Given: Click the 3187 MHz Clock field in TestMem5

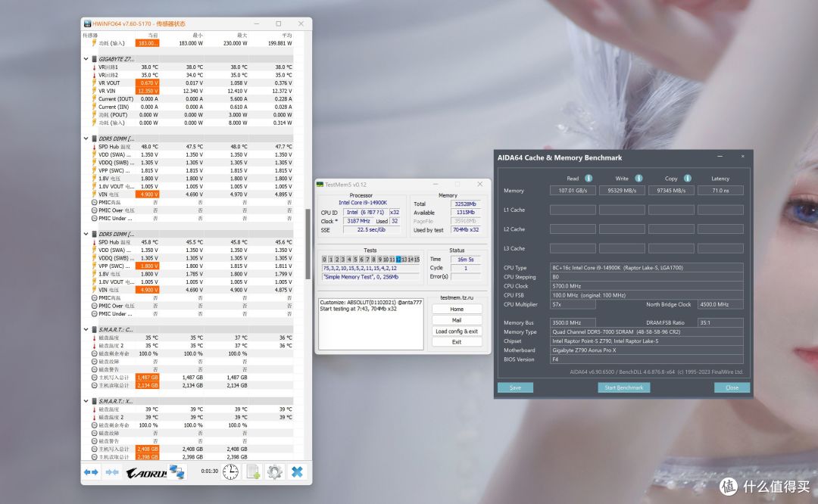Looking at the screenshot, I should point(358,221).
